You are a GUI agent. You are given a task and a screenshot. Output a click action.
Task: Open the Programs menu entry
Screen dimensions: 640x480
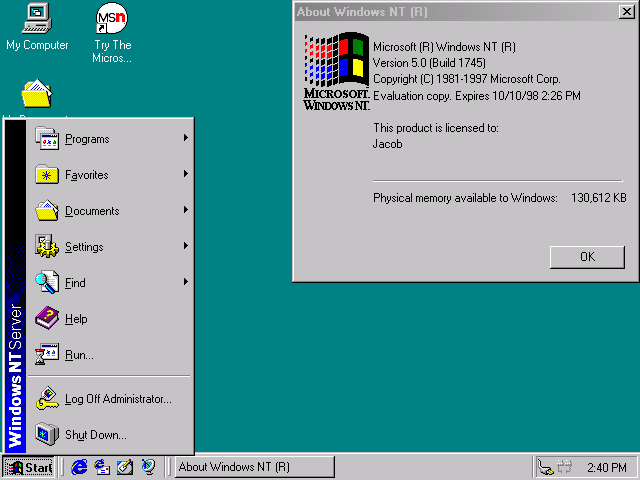(110, 139)
